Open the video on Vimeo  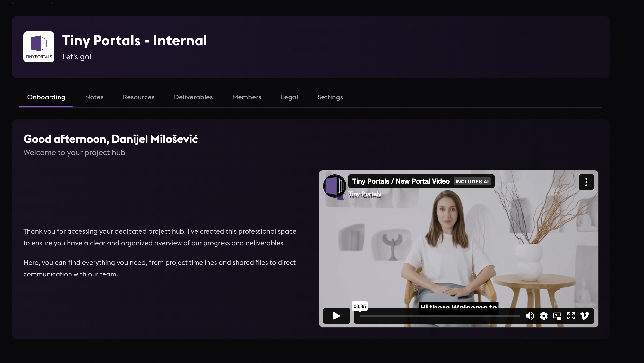(x=584, y=316)
